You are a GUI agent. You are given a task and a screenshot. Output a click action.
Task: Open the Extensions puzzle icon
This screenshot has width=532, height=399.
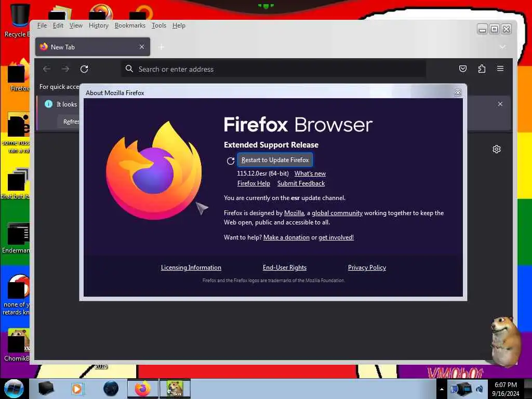[482, 69]
